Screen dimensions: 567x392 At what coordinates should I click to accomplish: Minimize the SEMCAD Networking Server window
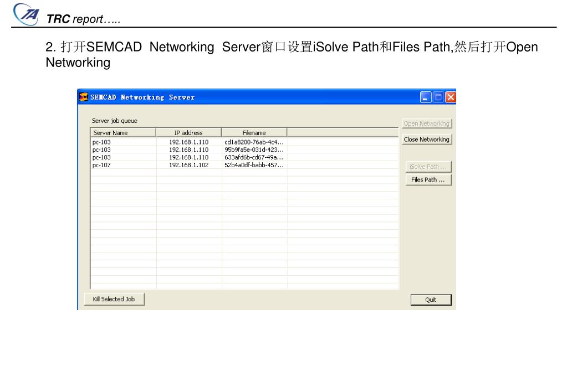point(426,97)
